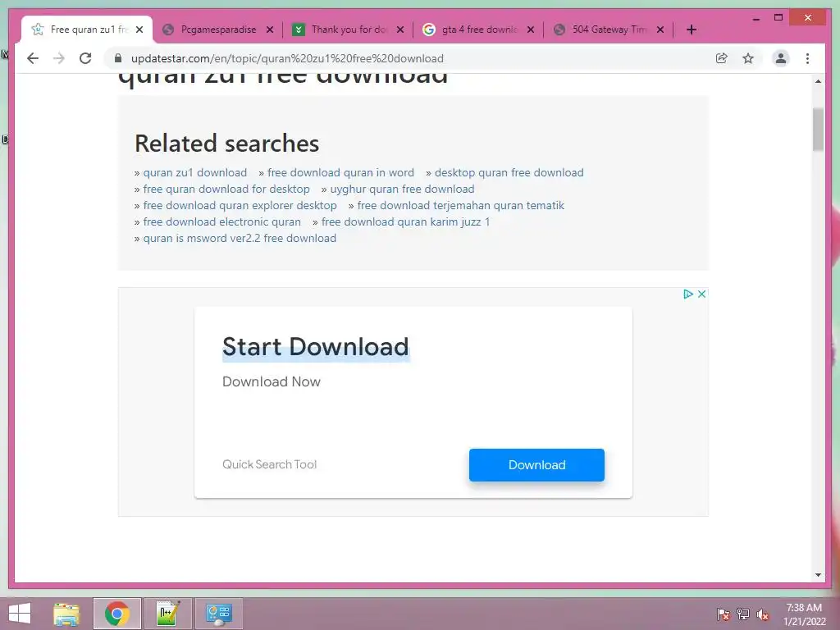
Task: Bookmark this page with the star
Action: 748,58
